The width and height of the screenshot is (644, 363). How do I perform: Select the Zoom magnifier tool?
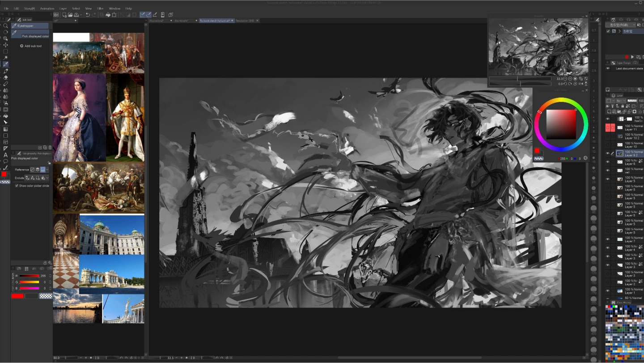pos(5,26)
